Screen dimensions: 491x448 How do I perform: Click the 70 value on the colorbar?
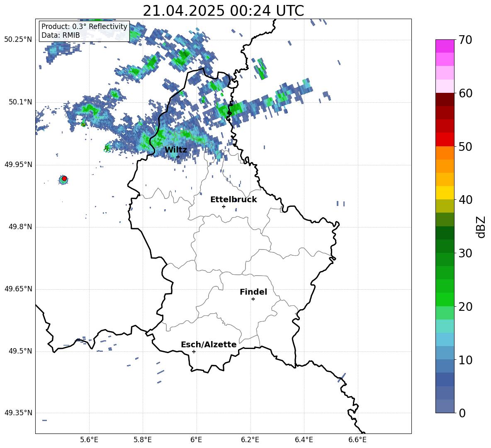(465, 40)
